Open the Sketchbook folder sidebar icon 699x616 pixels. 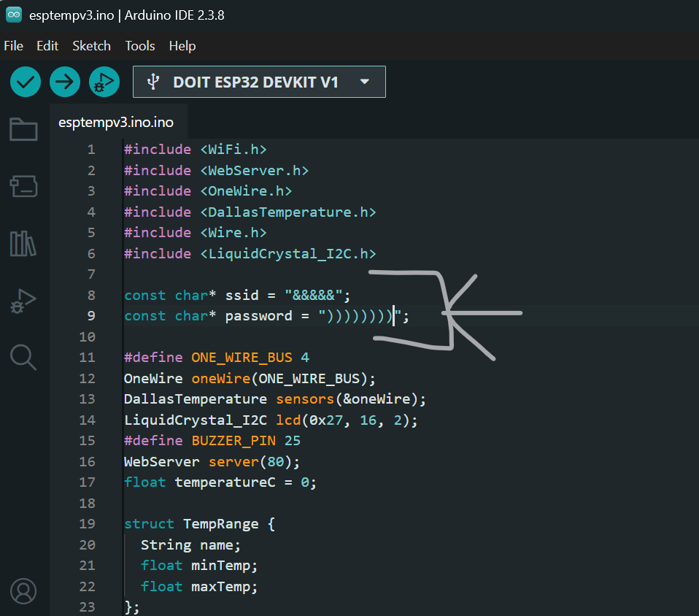coord(23,129)
